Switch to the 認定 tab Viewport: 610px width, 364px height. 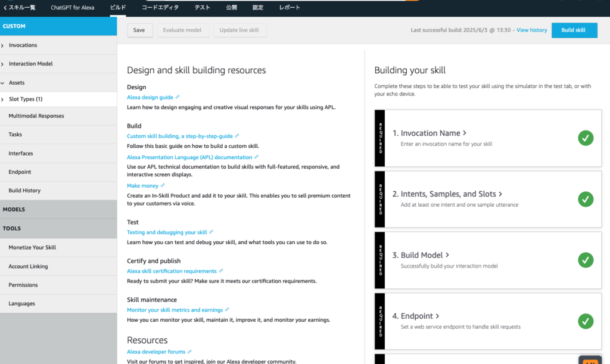click(x=258, y=7)
